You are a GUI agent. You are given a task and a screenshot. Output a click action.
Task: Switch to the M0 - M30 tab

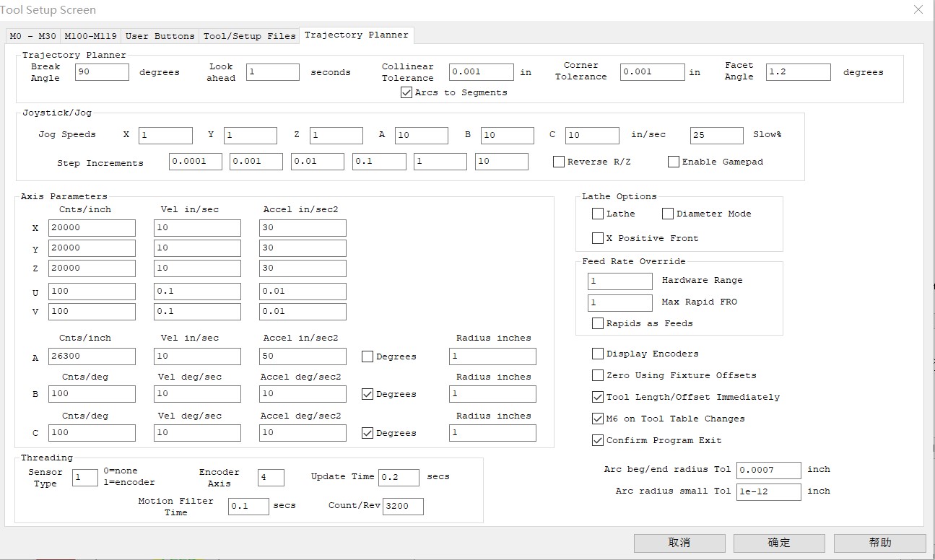pos(32,36)
